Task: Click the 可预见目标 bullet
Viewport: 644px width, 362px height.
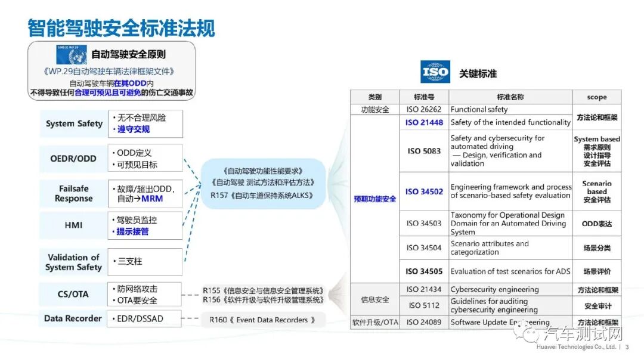Action: point(135,165)
